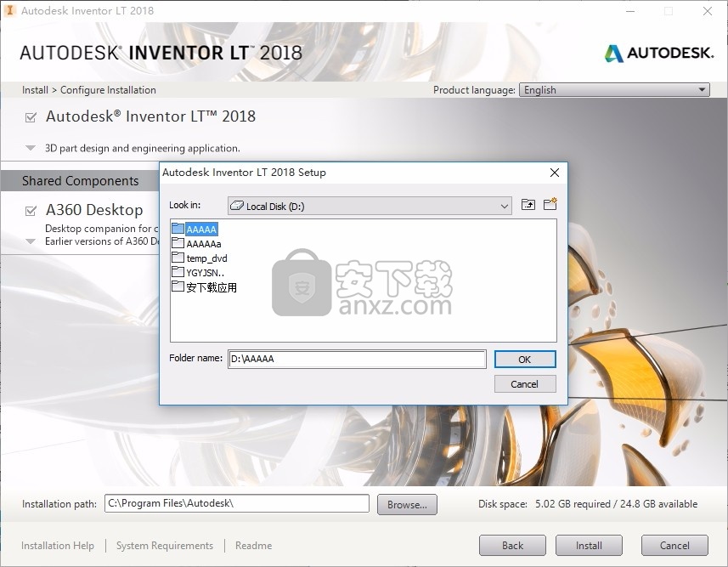The image size is (728, 567).
Task: Expand Inventor LT 2018 configuration triangle
Action: click(x=31, y=148)
